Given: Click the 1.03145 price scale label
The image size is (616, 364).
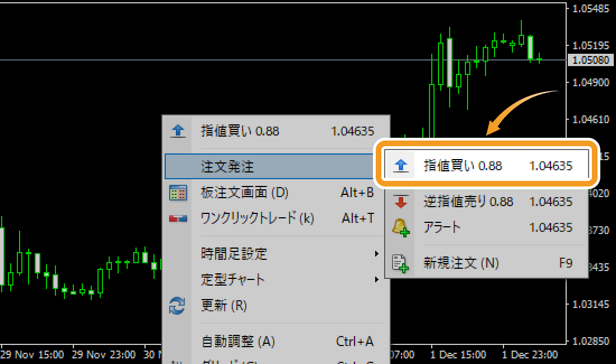Looking at the screenshot, I should [591, 304].
